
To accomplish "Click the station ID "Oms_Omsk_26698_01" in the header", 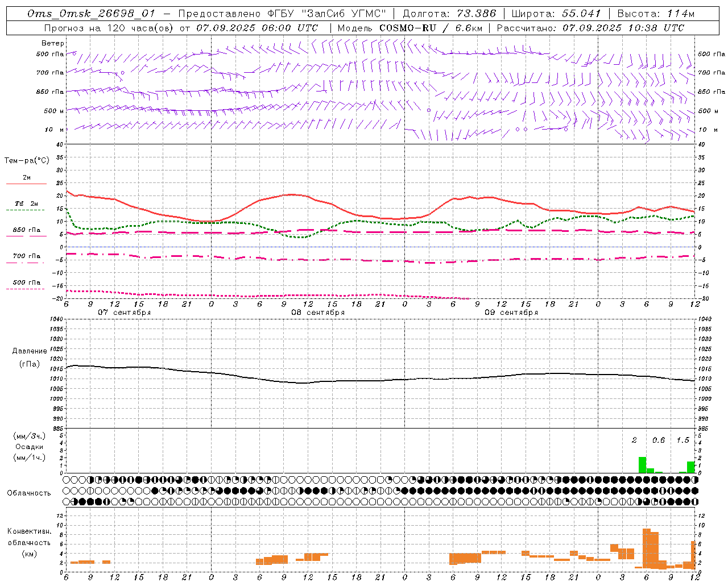I will (91, 14).
